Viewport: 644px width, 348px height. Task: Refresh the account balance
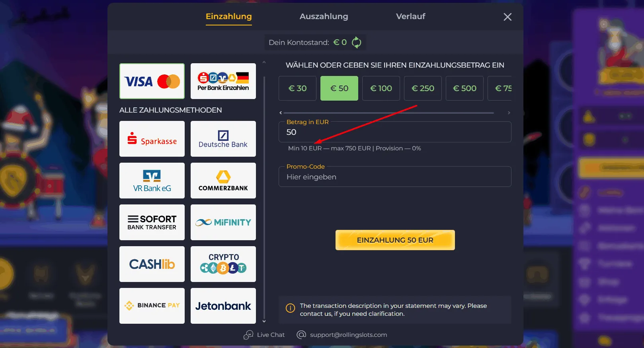pyautogui.click(x=357, y=42)
